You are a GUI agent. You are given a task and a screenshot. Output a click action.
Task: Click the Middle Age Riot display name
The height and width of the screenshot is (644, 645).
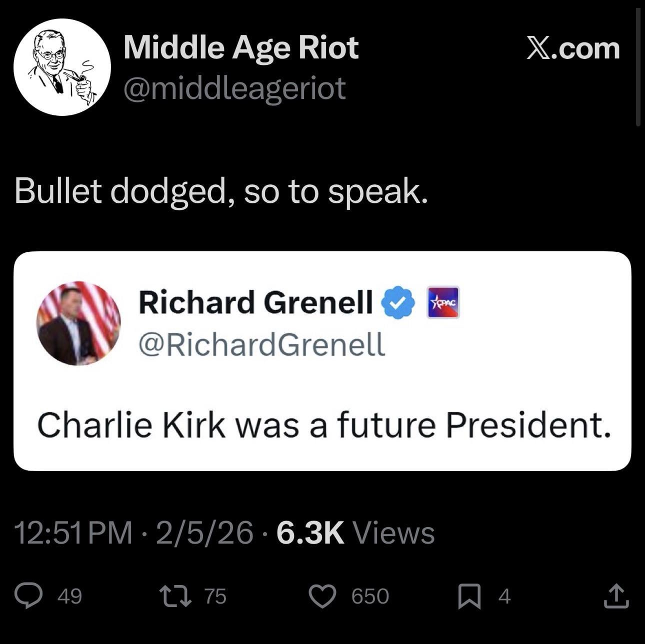(x=240, y=48)
